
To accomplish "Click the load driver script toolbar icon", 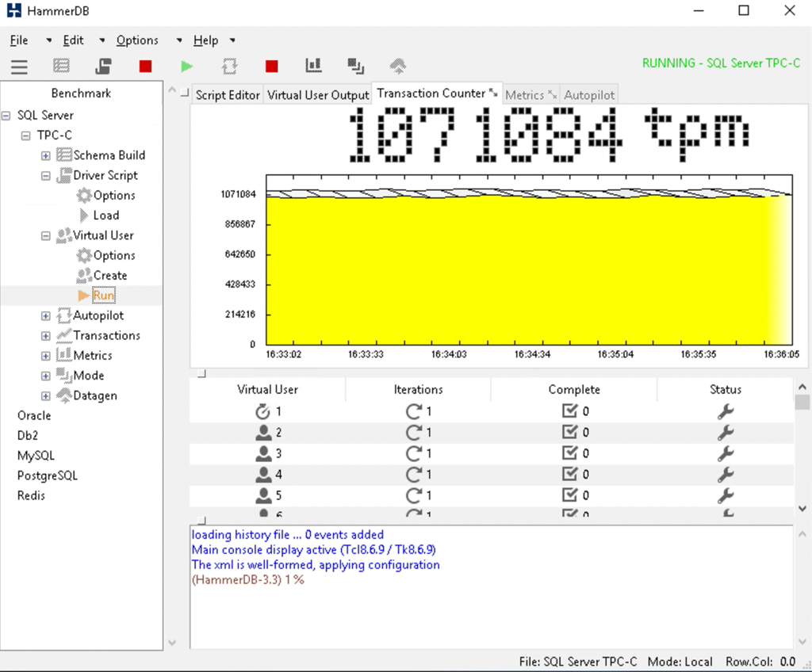I will 104,66.
